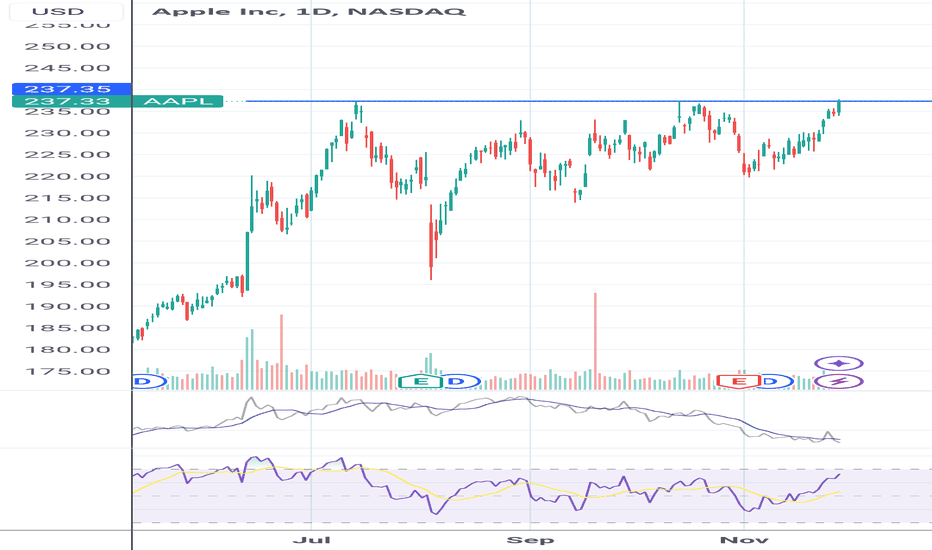The image size is (932, 550).
Task: Click the 195.00 price axis label
Action: tap(67, 285)
